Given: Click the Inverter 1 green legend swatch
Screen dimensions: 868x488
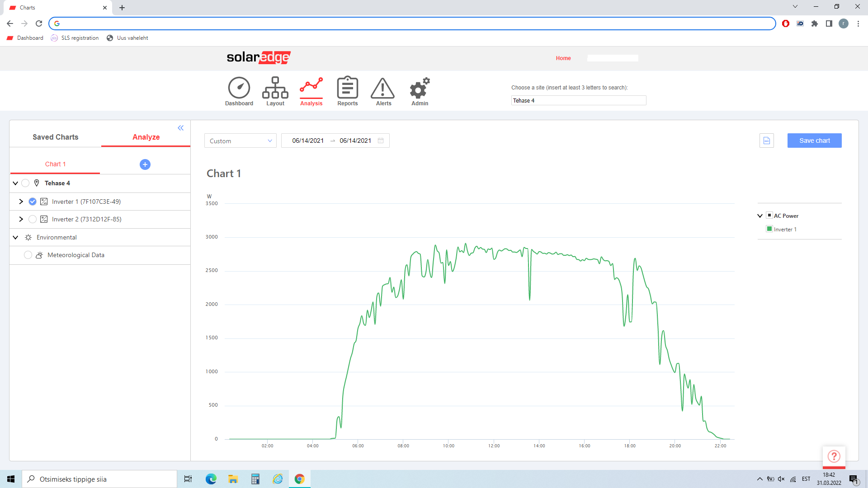Looking at the screenshot, I should pyautogui.click(x=769, y=229).
